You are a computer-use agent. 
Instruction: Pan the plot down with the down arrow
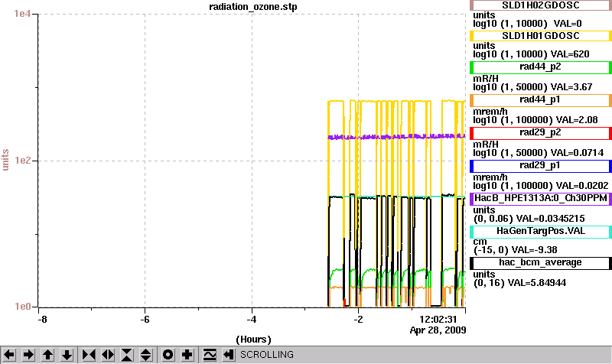[67, 355]
